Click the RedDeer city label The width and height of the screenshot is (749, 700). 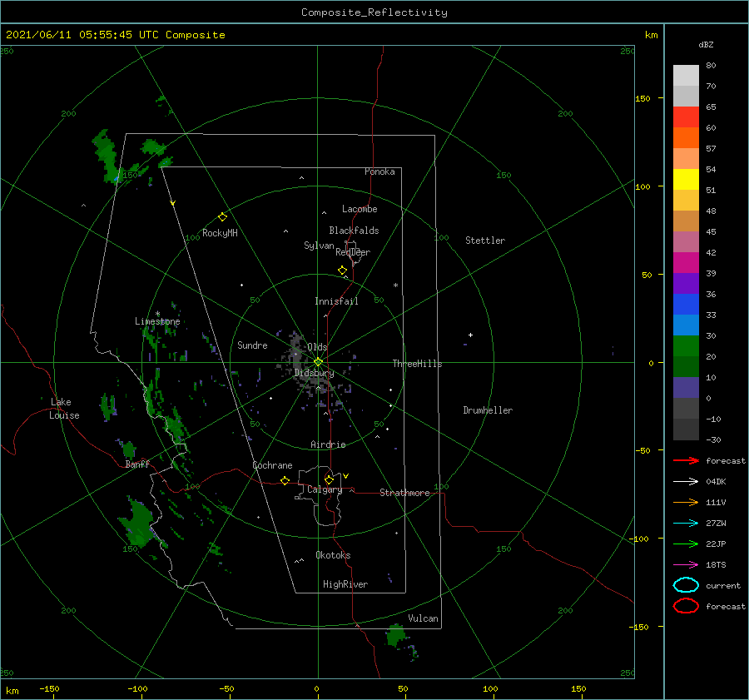(x=353, y=252)
